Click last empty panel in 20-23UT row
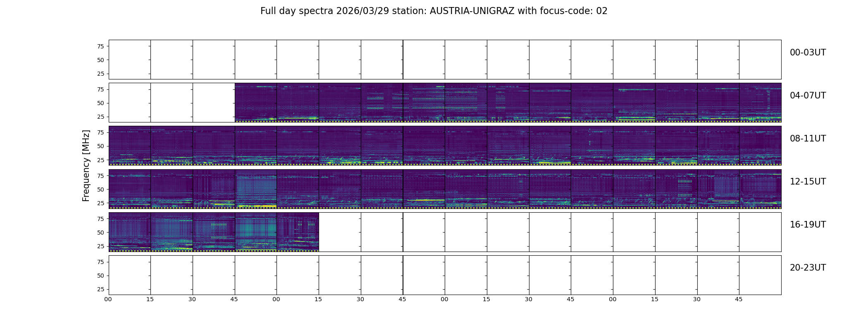The height and width of the screenshot is (331, 868). coord(760,275)
